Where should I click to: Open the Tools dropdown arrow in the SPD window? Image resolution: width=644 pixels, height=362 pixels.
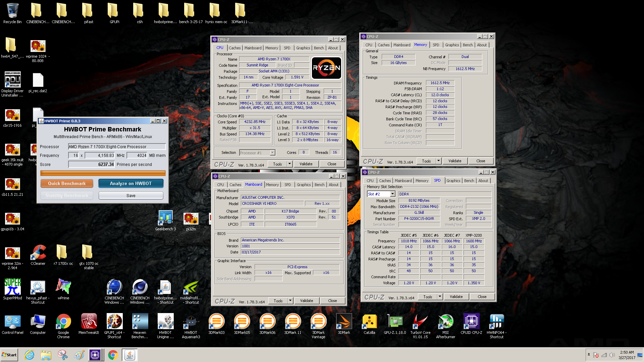pos(440,297)
